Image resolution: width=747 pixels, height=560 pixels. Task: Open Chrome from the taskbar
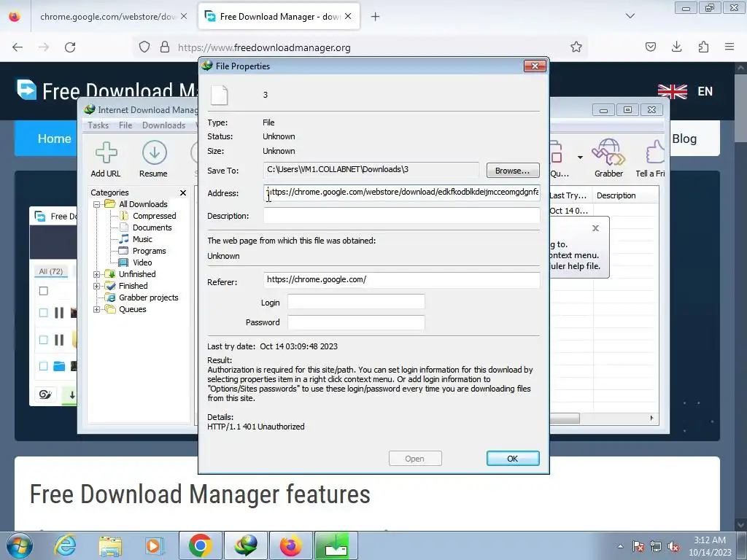click(x=200, y=545)
